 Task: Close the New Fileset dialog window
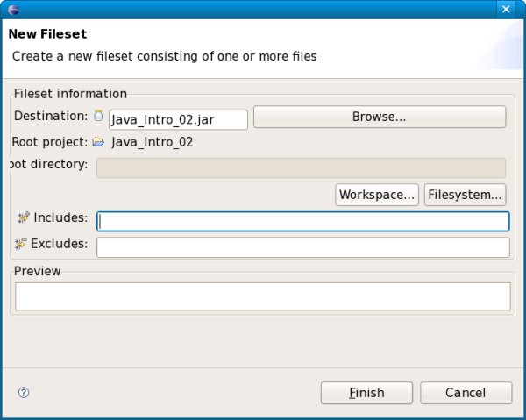pyautogui.click(x=506, y=9)
